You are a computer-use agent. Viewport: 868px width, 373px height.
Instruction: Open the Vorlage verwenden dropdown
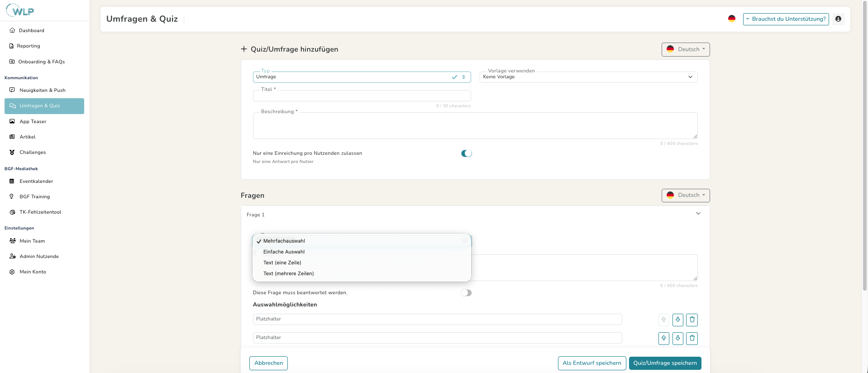[588, 77]
